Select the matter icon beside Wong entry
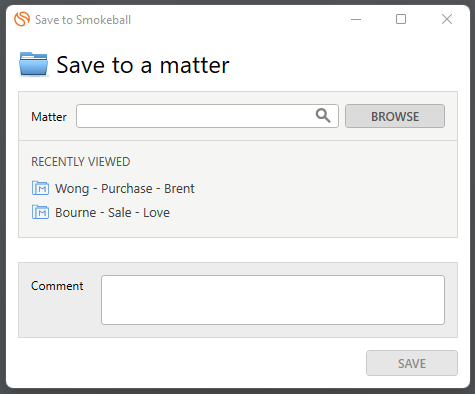 [x=40, y=188]
